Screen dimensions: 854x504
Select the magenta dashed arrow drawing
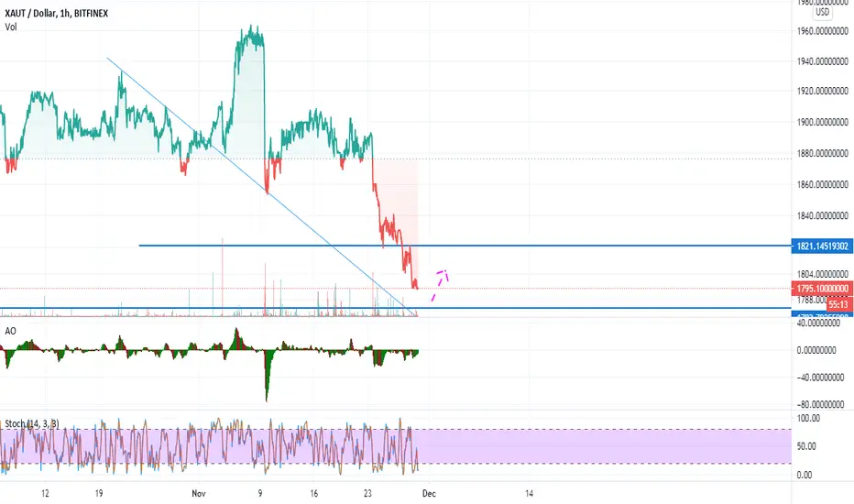pos(440,284)
